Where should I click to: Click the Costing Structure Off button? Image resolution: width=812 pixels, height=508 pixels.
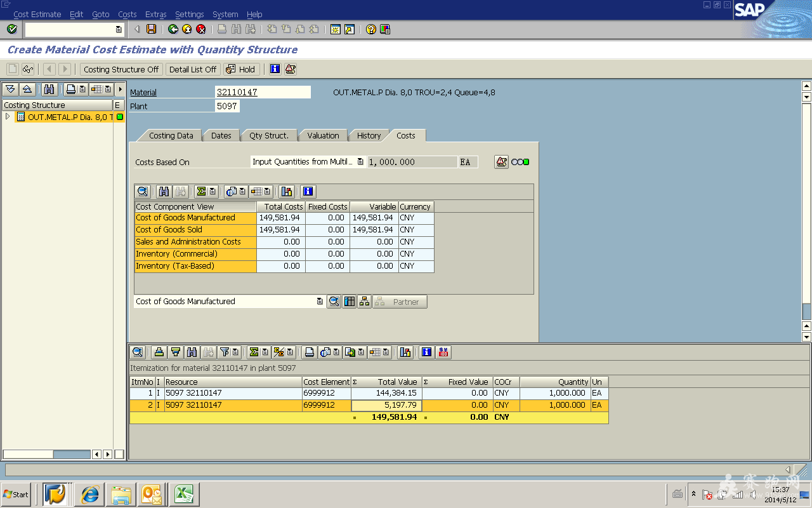click(x=121, y=69)
